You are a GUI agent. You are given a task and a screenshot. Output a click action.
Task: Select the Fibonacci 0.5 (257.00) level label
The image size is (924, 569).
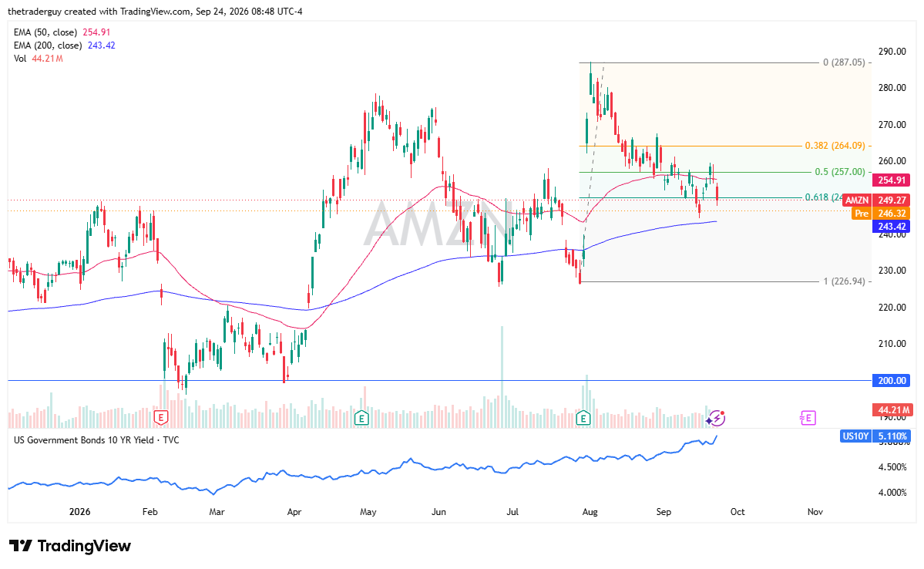click(x=840, y=172)
